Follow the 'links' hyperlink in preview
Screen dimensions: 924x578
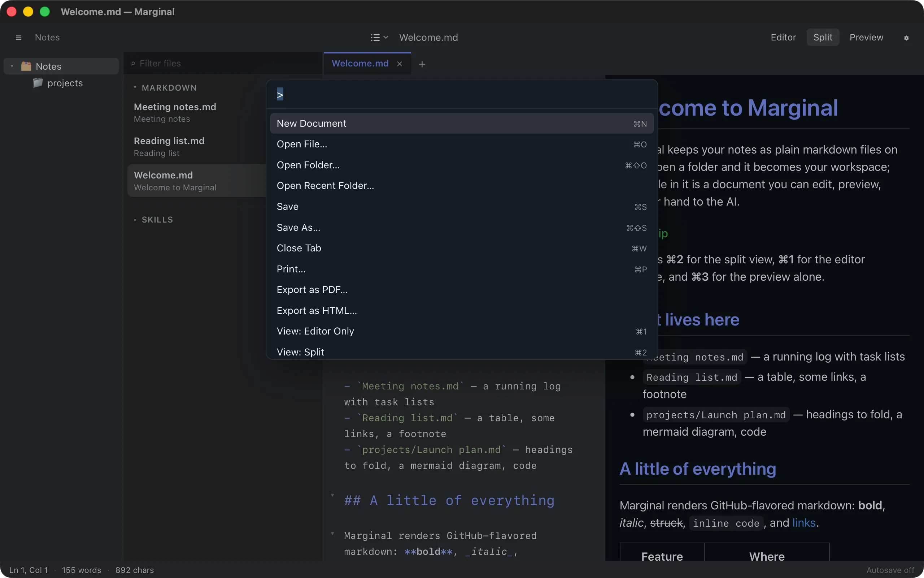point(804,523)
